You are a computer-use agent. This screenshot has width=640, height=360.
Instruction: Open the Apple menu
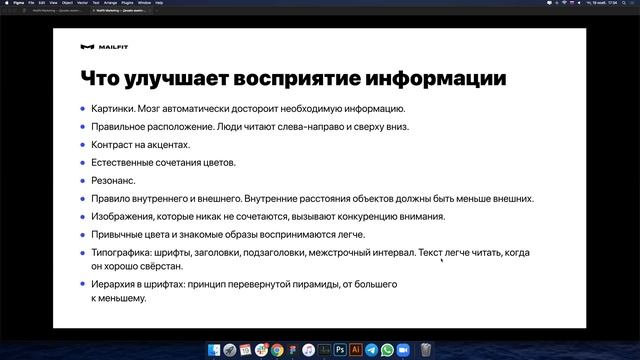[x=7, y=3]
